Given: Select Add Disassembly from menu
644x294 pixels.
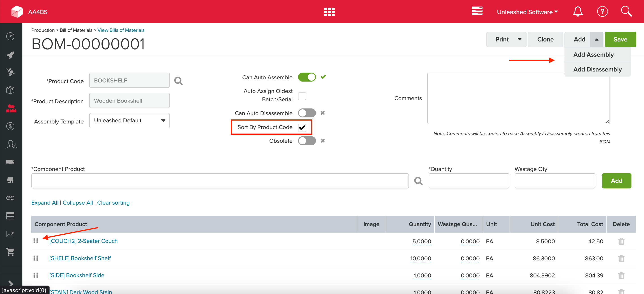Looking at the screenshot, I should click(x=597, y=69).
